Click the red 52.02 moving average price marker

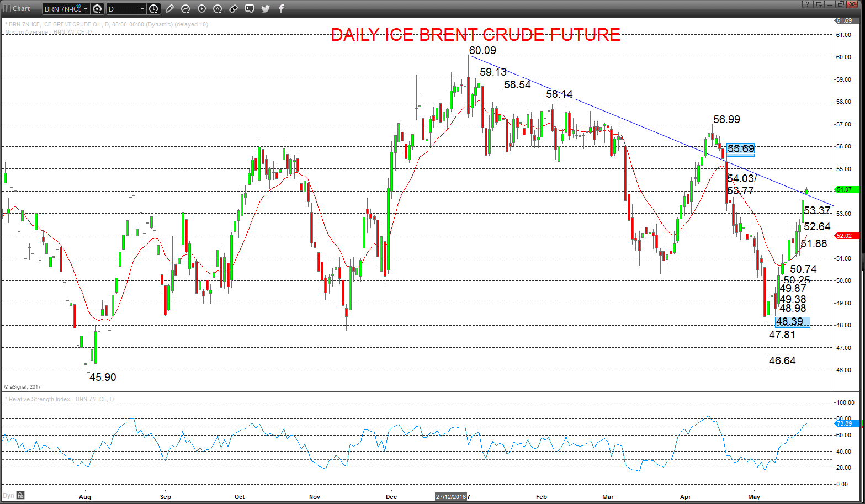(x=847, y=236)
